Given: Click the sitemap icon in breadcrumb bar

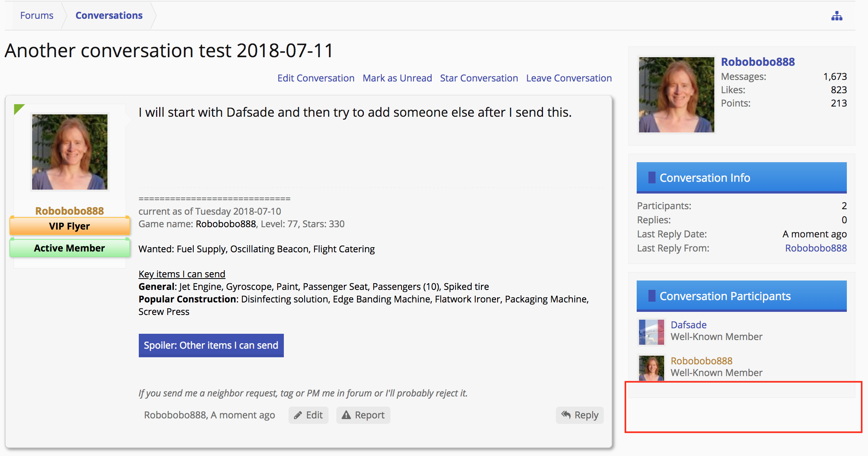Looking at the screenshot, I should [x=837, y=16].
